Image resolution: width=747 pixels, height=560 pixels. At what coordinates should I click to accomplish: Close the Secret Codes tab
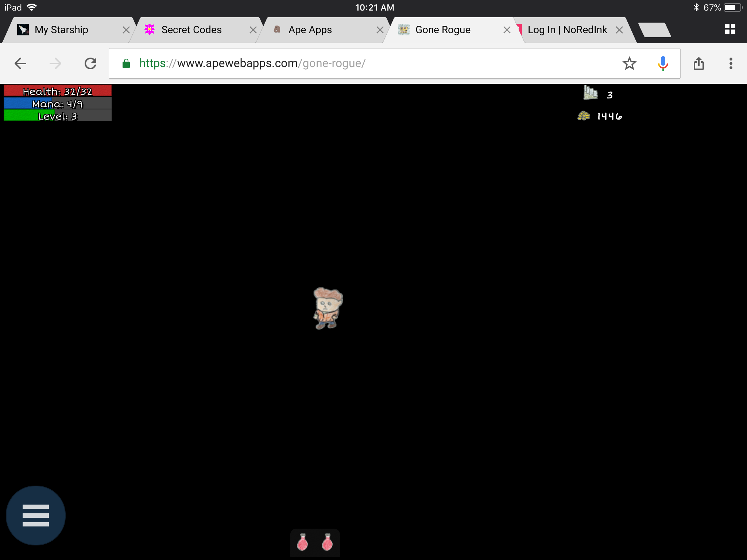[253, 30]
